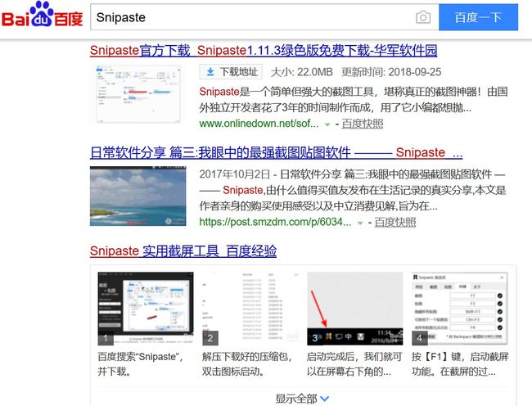The height and width of the screenshot is (406, 532).
Task: Click caption 启动完成后, 我们就可以在屏幕右下角
Action: point(354,363)
